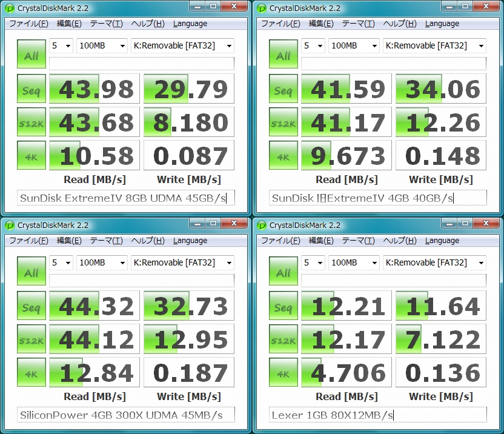Click Seq write result 34.06
This screenshot has height=434, width=504.
click(441, 88)
